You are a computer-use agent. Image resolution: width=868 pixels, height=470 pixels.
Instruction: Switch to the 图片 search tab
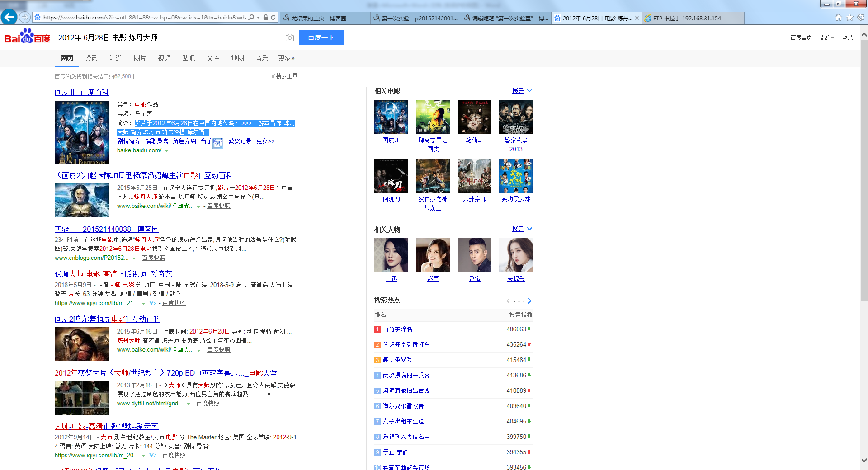click(x=140, y=58)
